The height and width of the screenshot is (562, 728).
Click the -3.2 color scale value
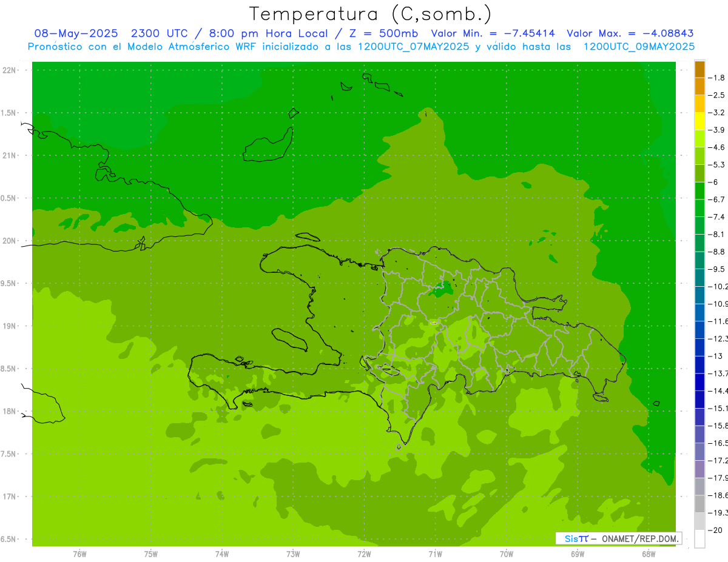(717, 113)
